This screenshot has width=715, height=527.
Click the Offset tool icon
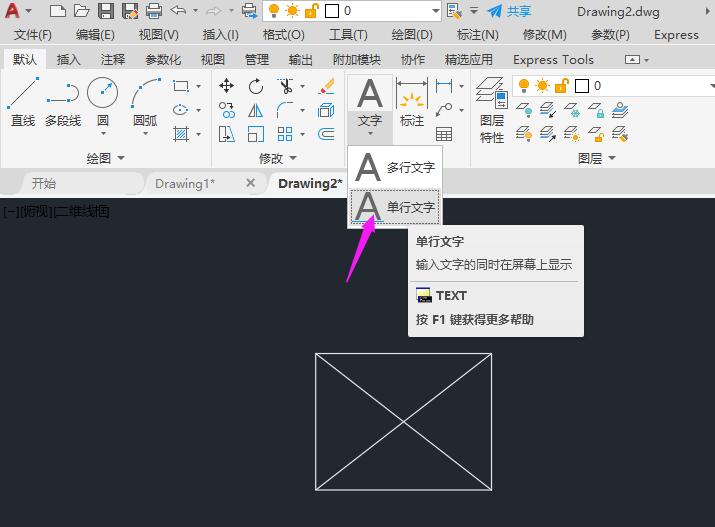[x=326, y=134]
